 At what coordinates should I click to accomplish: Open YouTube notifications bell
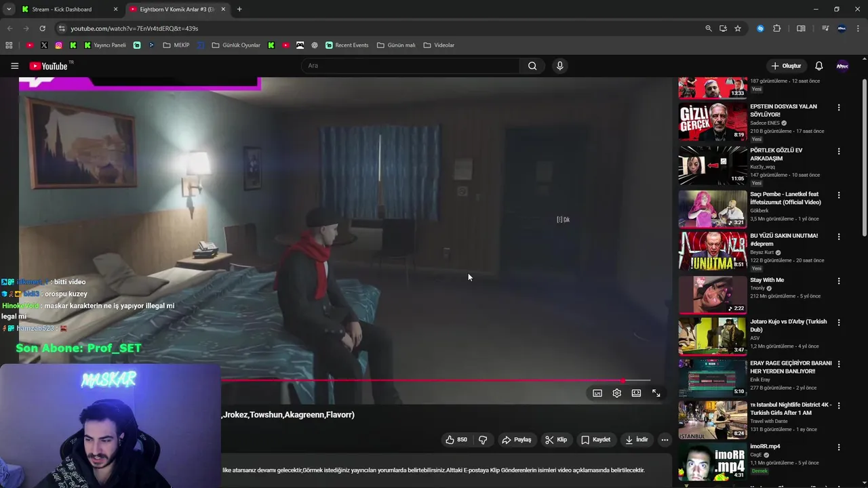[818, 66]
